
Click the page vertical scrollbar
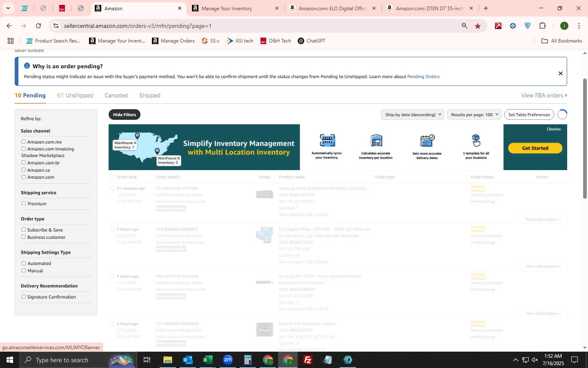tap(585, 139)
